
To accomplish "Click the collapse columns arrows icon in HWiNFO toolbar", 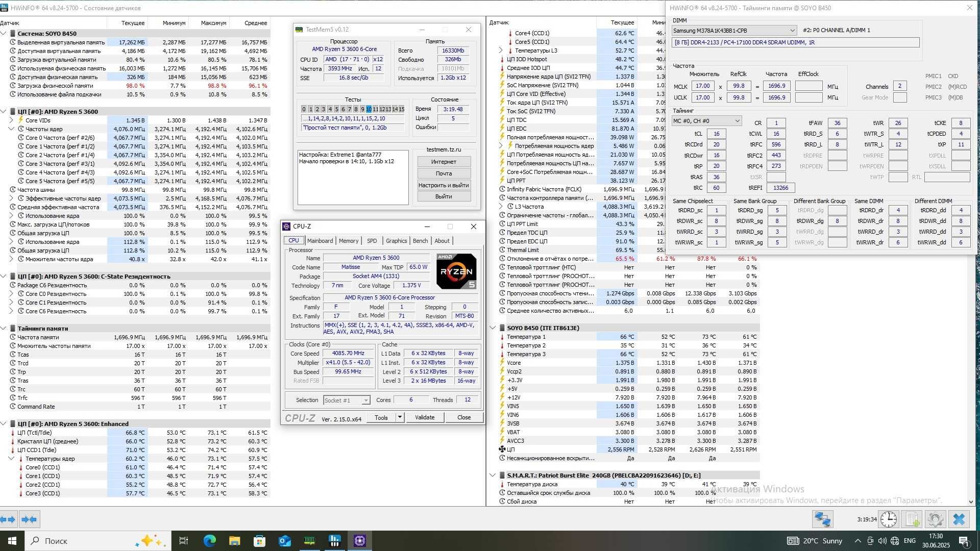I will coord(29,519).
